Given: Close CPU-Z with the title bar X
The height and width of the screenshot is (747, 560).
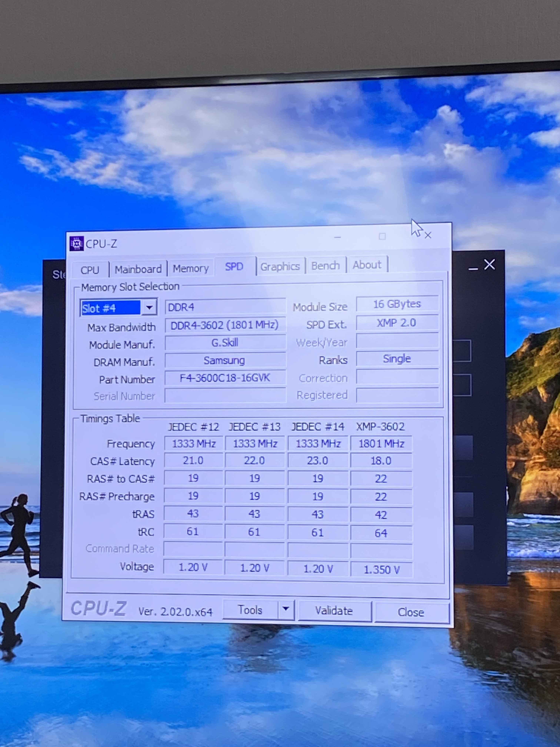Looking at the screenshot, I should (428, 235).
